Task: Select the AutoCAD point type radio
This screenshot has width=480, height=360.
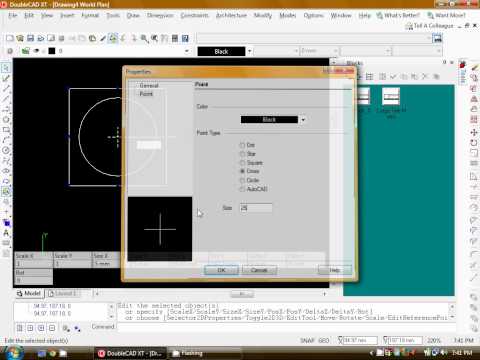Action: pos(242,189)
